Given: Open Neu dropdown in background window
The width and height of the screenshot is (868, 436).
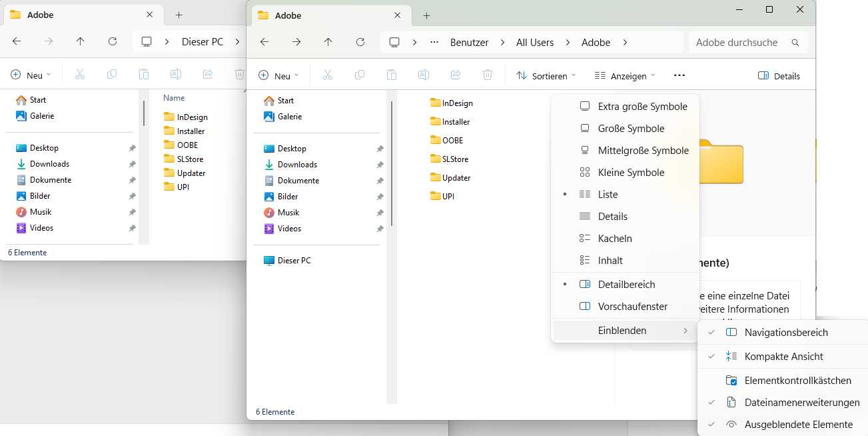Looking at the screenshot, I should pyautogui.click(x=31, y=75).
